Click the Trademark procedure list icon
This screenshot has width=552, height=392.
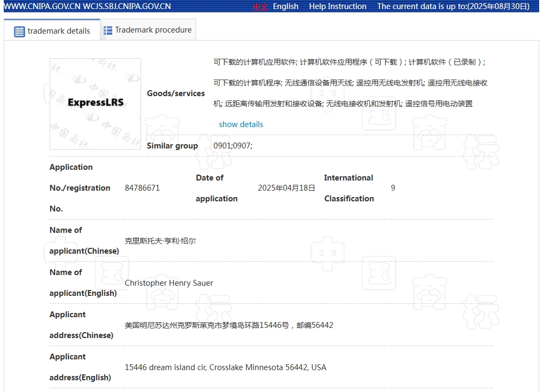(108, 30)
